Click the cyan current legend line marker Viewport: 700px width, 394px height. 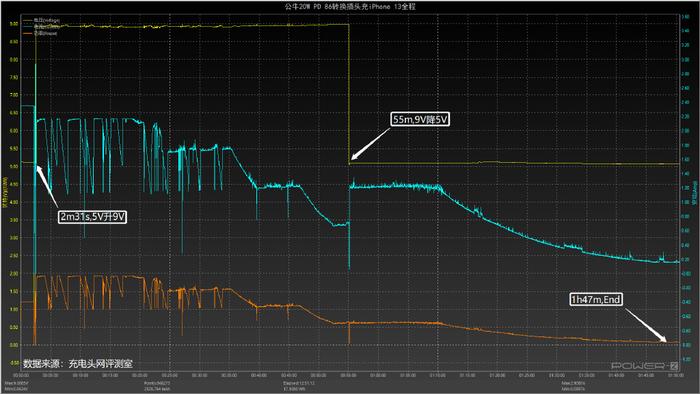pyautogui.click(x=28, y=26)
